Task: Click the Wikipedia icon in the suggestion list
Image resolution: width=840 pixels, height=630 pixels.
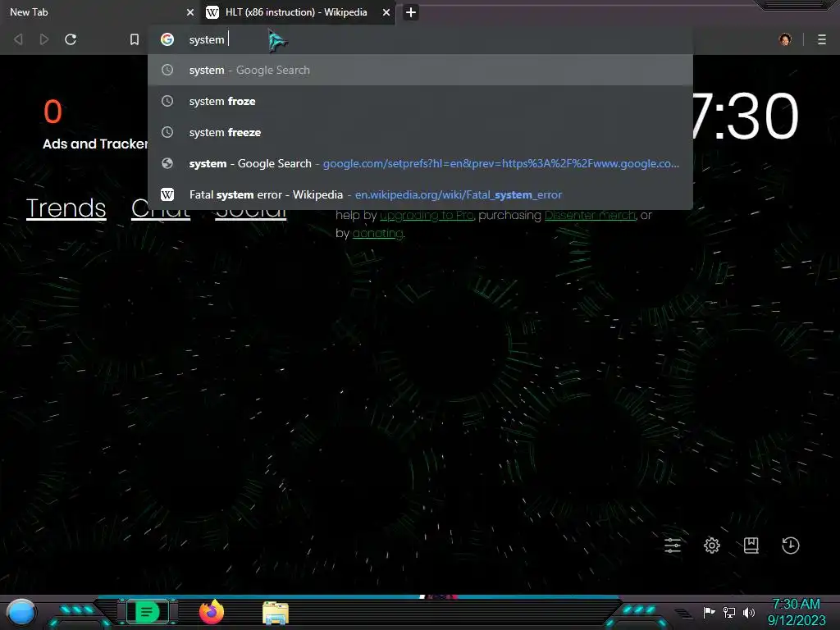Action: (x=167, y=194)
